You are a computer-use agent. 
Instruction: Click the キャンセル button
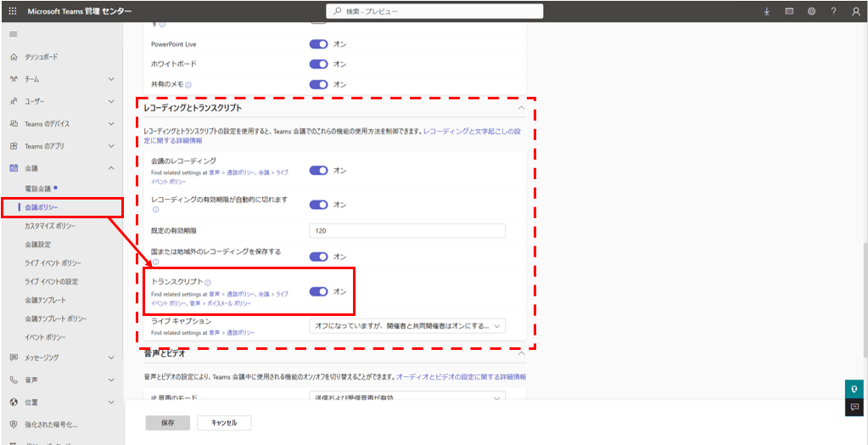(224, 423)
